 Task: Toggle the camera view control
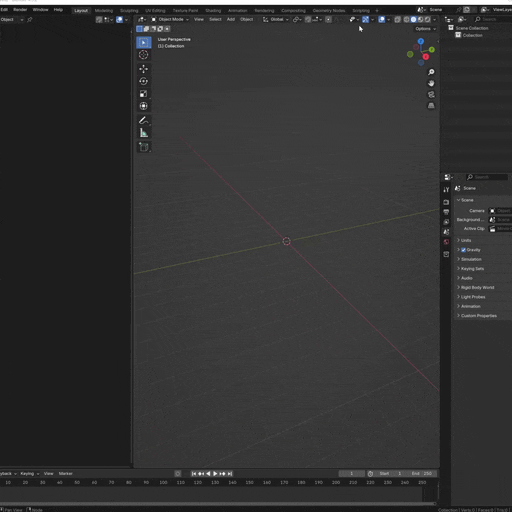[431, 95]
